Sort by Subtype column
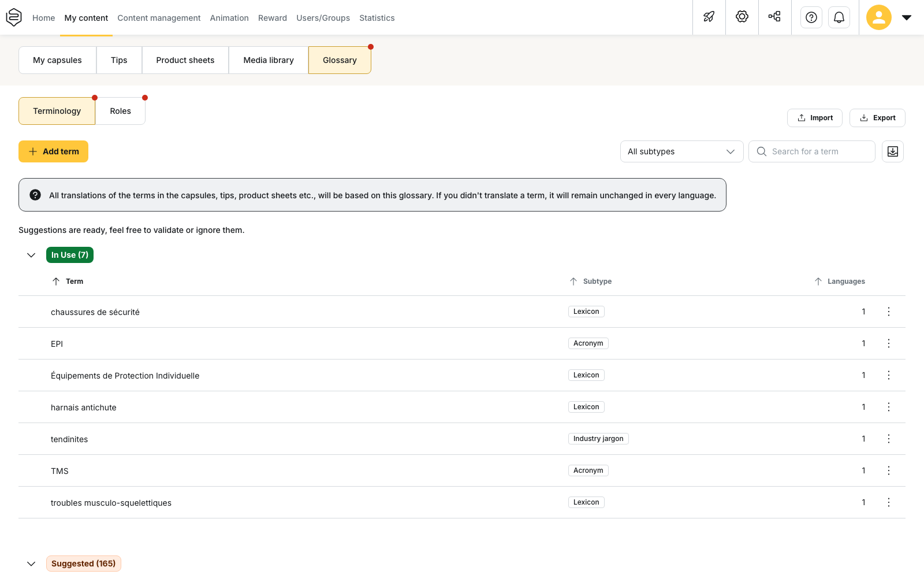This screenshot has width=924, height=578. pyautogui.click(x=590, y=281)
